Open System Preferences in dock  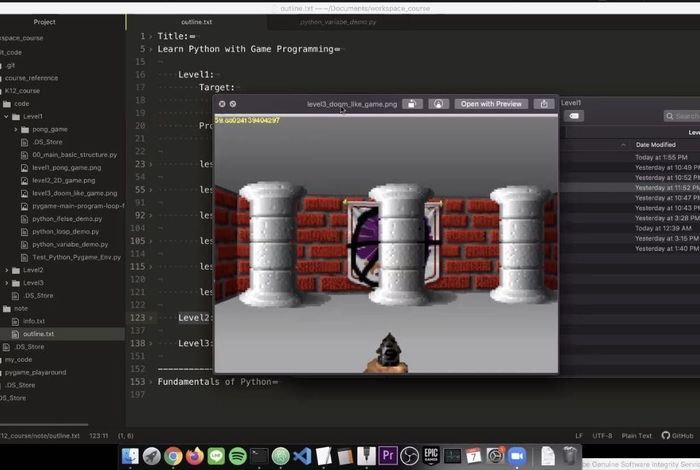(495, 456)
